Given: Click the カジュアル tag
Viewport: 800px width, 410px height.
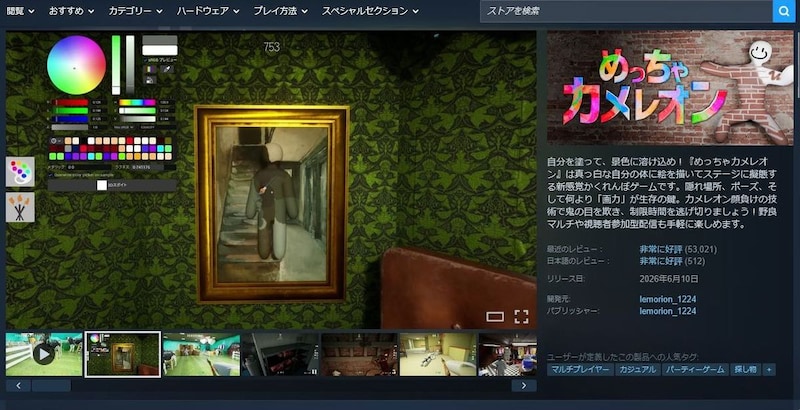Looking at the screenshot, I should (638, 370).
